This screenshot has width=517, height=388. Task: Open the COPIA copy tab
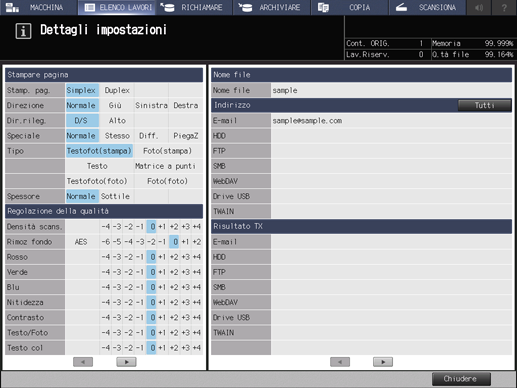[350, 7]
